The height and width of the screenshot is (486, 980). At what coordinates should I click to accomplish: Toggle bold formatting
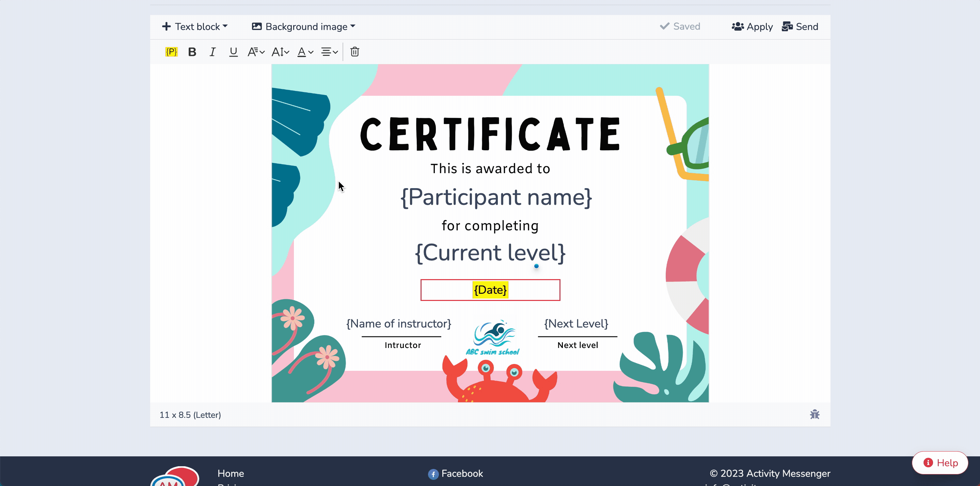(x=192, y=52)
